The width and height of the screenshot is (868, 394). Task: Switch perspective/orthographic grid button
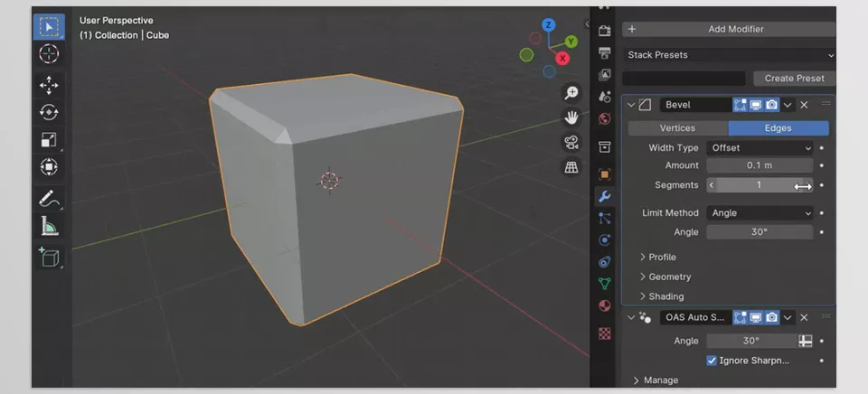pos(571,167)
